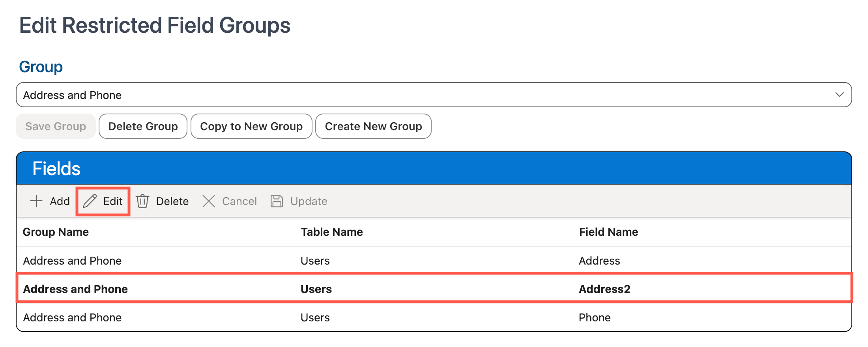This screenshot has height=347, width=868.
Task: Click the pencil Edit icon
Action: 90,201
